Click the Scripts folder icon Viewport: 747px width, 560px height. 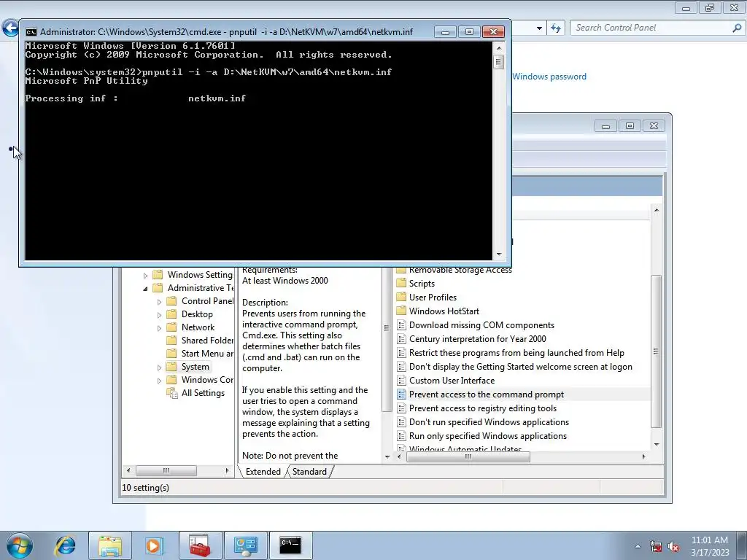(401, 284)
